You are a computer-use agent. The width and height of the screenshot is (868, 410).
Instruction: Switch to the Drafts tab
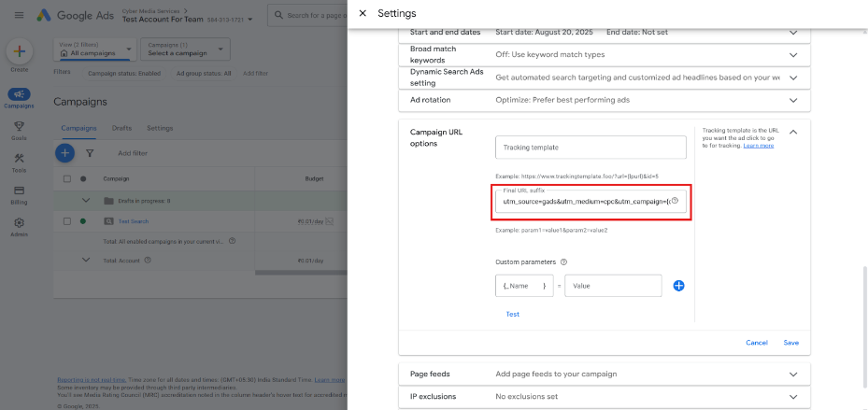click(x=121, y=128)
